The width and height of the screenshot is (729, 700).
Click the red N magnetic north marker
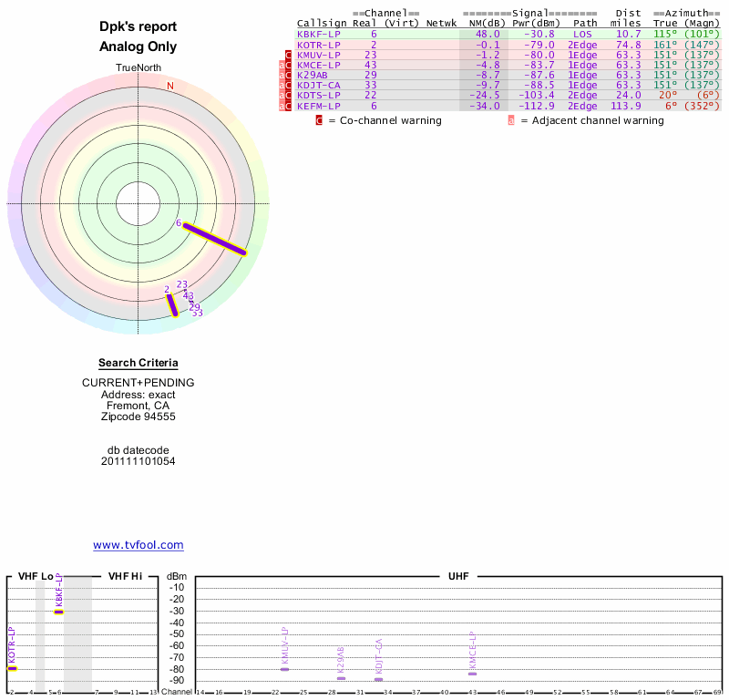tap(169, 86)
